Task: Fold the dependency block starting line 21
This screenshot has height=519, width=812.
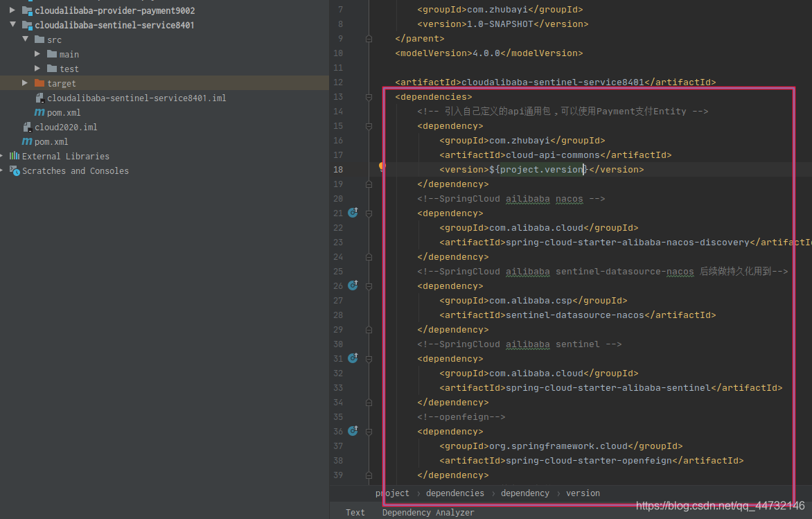Action: click(369, 213)
